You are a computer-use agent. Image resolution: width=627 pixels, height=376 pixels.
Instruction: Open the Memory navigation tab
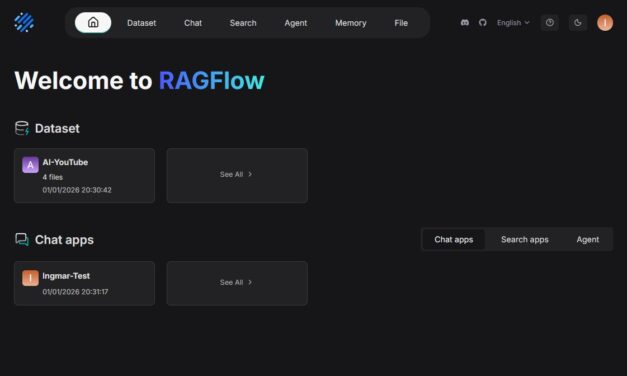[x=351, y=23]
